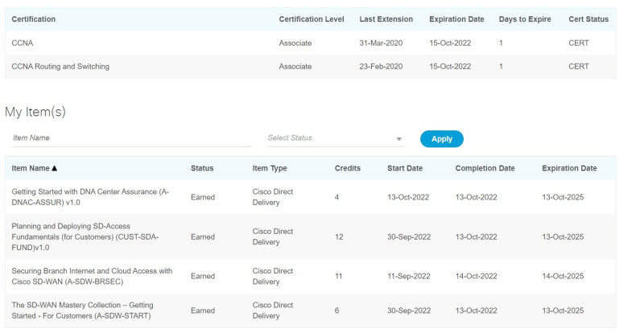The width and height of the screenshot is (644, 333).
Task: Sort by Status column header
Action: pyautogui.click(x=202, y=168)
